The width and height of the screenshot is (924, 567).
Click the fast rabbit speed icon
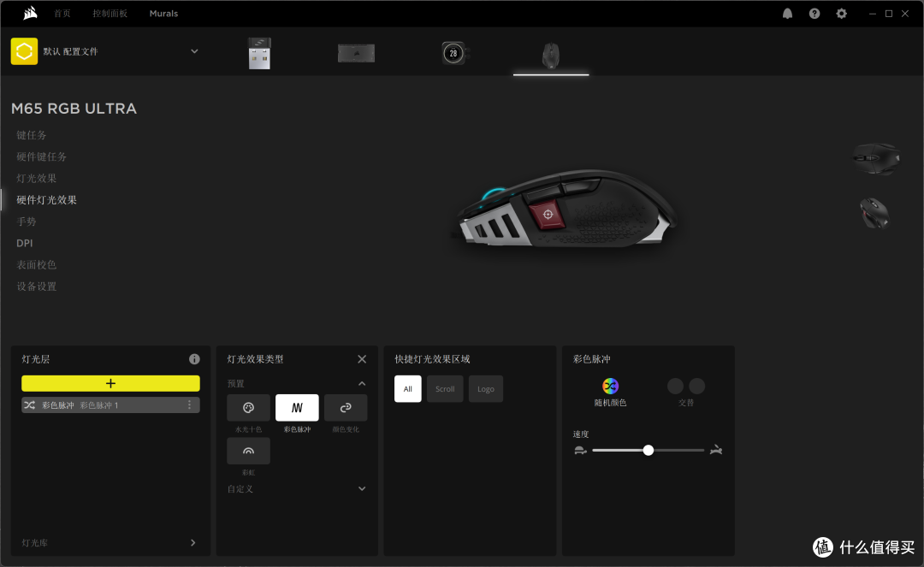click(x=716, y=451)
